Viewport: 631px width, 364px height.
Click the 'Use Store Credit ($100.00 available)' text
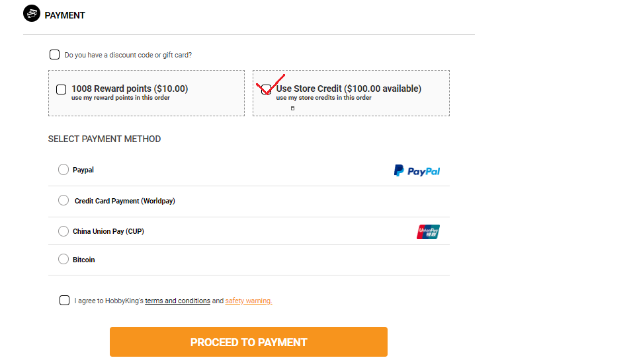[349, 89]
